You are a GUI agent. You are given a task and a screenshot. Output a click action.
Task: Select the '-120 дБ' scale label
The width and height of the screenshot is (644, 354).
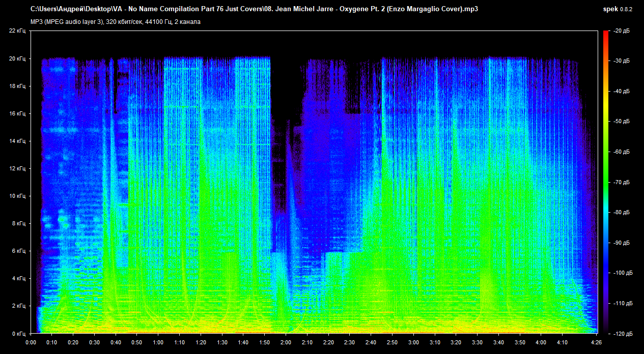(x=623, y=333)
